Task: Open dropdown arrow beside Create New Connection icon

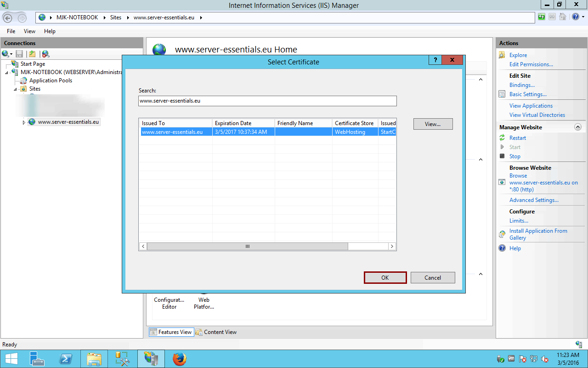Action: pyautogui.click(x=11, y=54)
